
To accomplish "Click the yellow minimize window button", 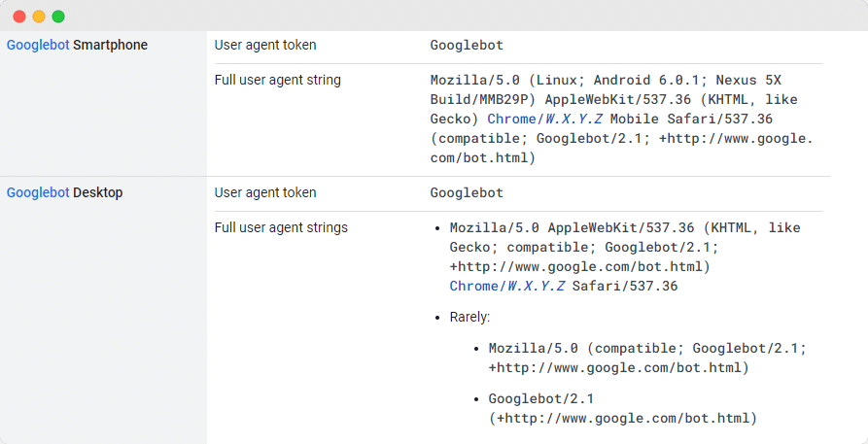I will coord(39,17).
